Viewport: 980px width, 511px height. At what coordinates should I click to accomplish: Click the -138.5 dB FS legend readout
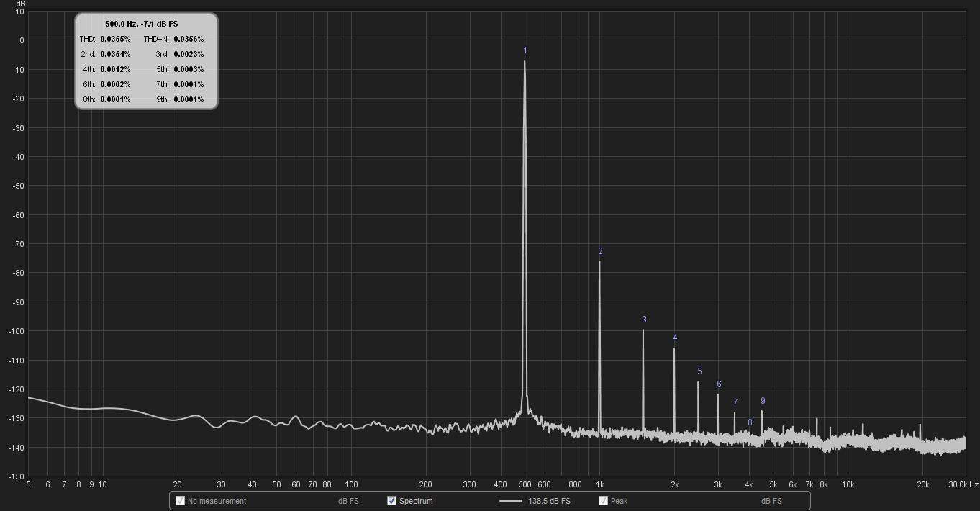[548, 501]
